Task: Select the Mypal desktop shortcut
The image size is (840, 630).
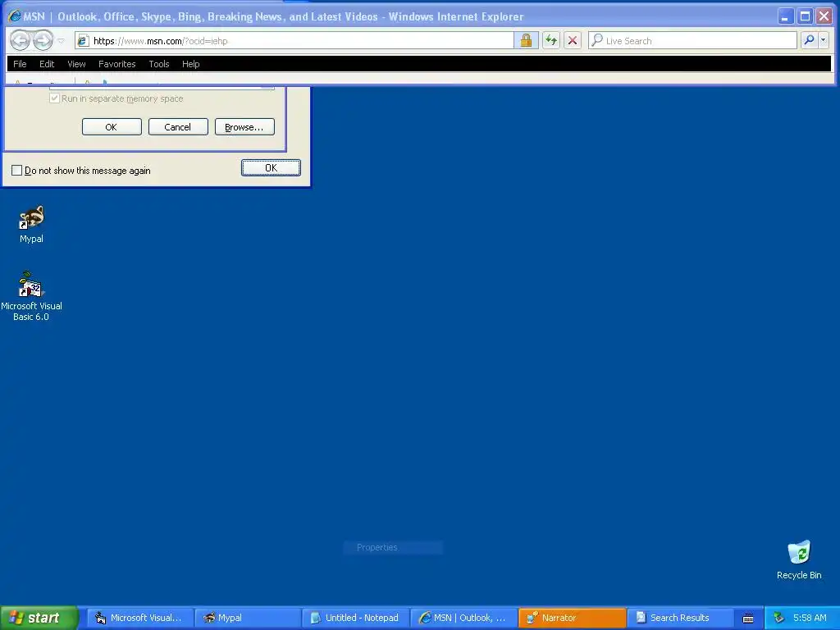Action: click(x=32, y=225)
